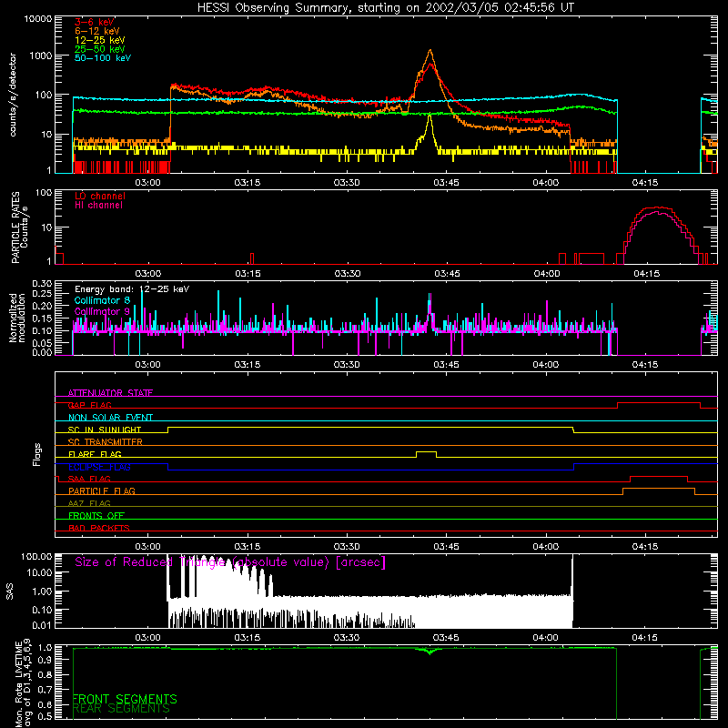Select the HI channel legend label
Image resolution: width=728 pixels, height=728 pixels.
pos(98,206)
